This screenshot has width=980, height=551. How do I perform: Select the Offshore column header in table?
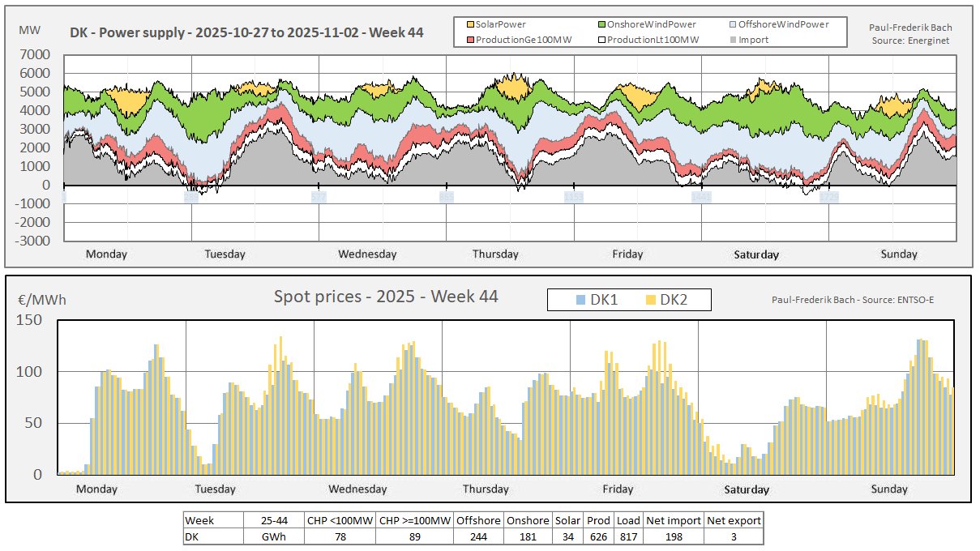480,520
